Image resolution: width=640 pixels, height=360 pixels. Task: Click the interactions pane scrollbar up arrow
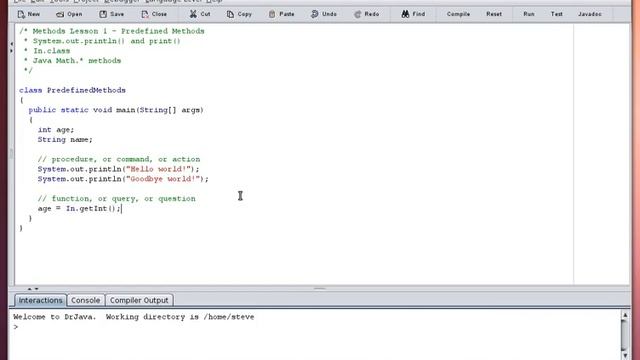coord(624,315)
